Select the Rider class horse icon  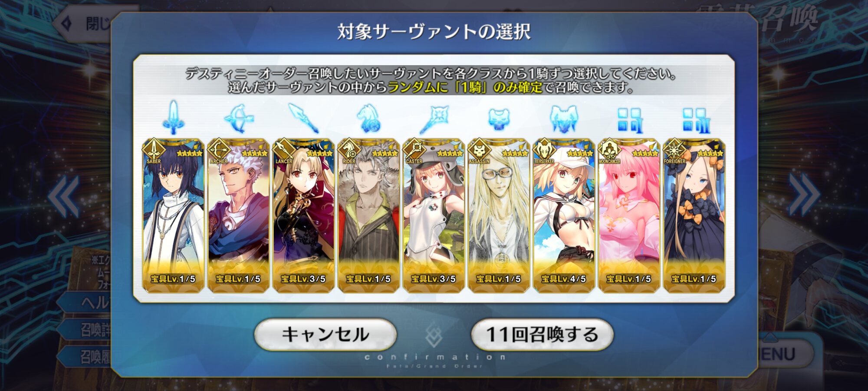368,118
